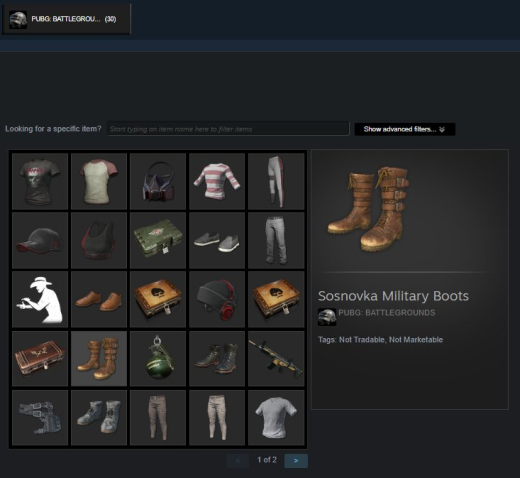Select the green military crate item
The height and width of the screenshot is (478, 520).
158,240
